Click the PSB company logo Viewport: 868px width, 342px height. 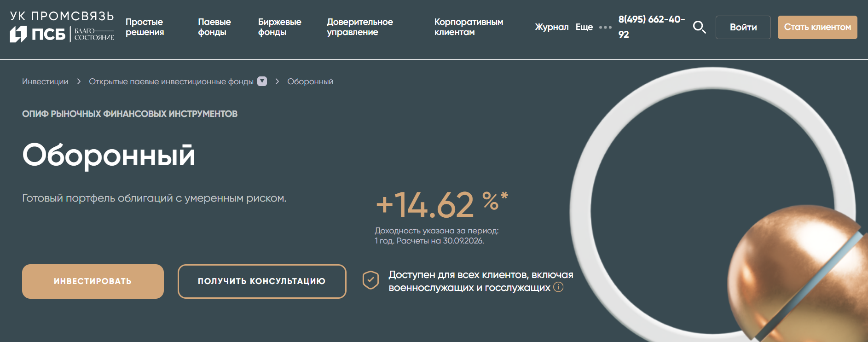tap(62, 34)
